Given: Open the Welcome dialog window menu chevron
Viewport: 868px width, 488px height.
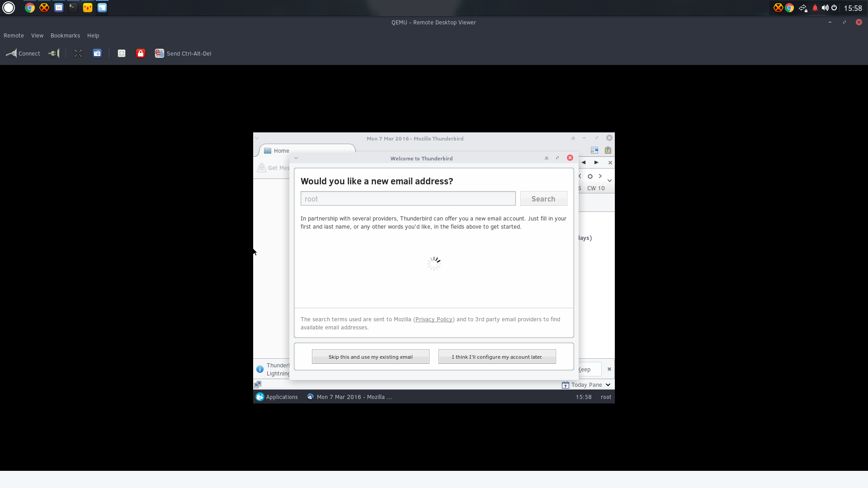Looking at the screenshot, I should coord(296,158).
